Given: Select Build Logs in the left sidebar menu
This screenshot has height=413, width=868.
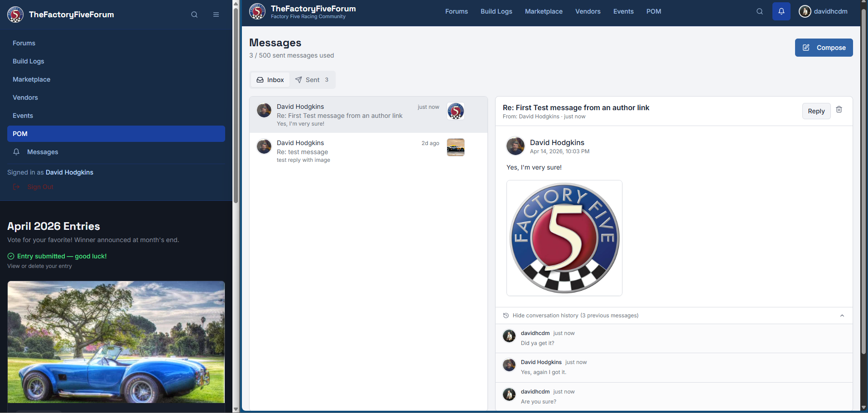Looking at the screenshot, I should point(116,61).
